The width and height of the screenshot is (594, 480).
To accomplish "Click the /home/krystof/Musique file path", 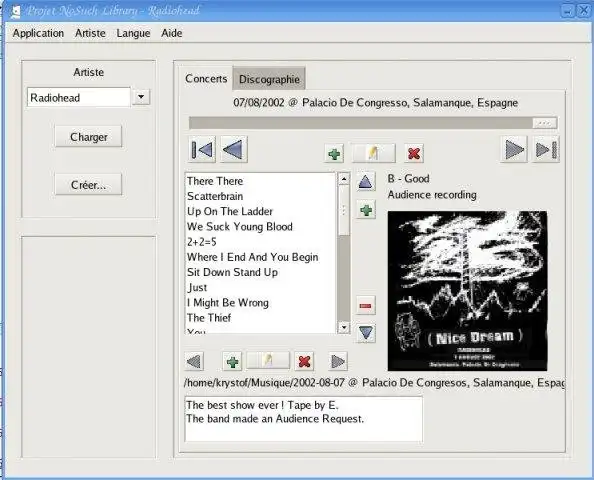I will pos(374,383).
